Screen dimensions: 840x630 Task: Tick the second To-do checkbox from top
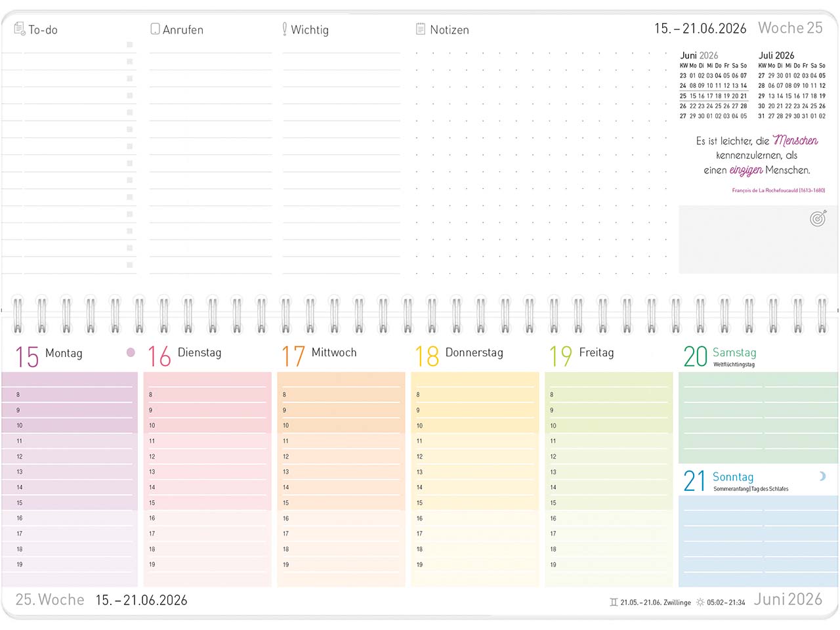pyautogui.click(x=130, y=62)
